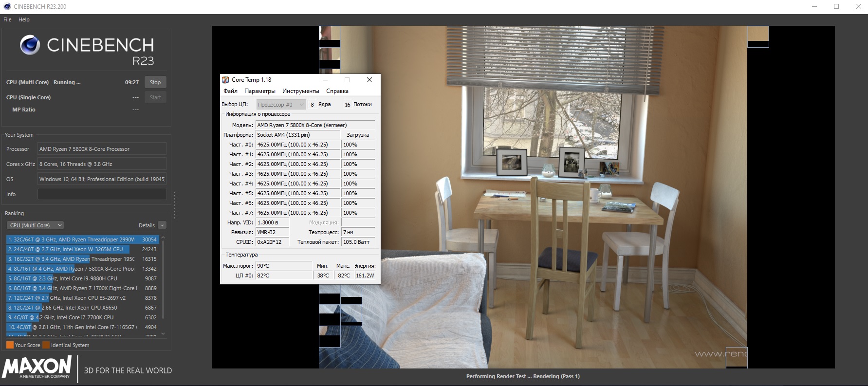
Task: Click the 82°C current ЦП #0 temperature
Action: (x=284, y=276)
